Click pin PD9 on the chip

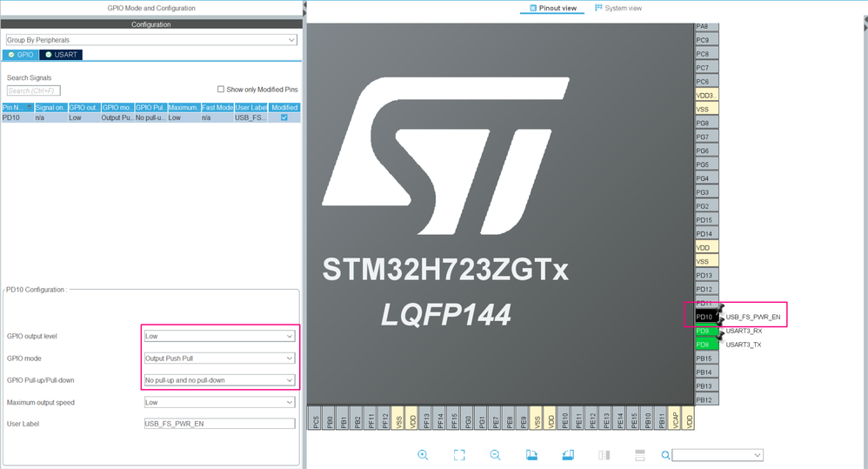706,331
